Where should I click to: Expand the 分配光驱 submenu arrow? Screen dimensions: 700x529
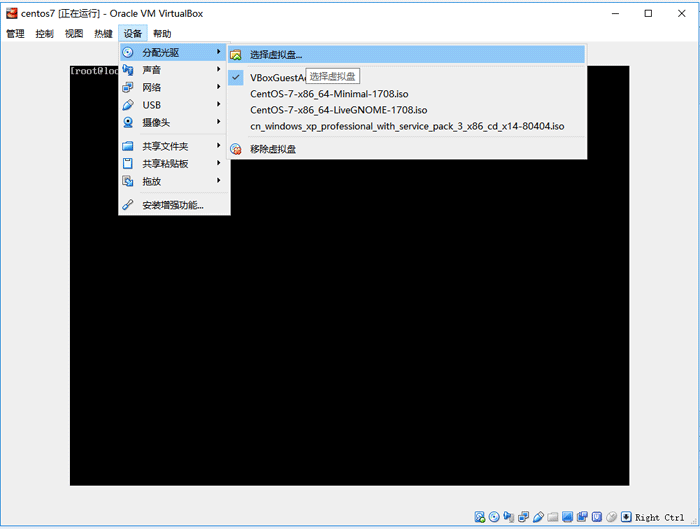pyautogui.click(x=218, y=52)
